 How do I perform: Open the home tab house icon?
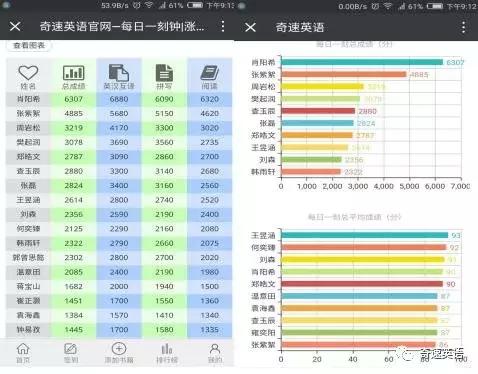[x=23, y=349]
